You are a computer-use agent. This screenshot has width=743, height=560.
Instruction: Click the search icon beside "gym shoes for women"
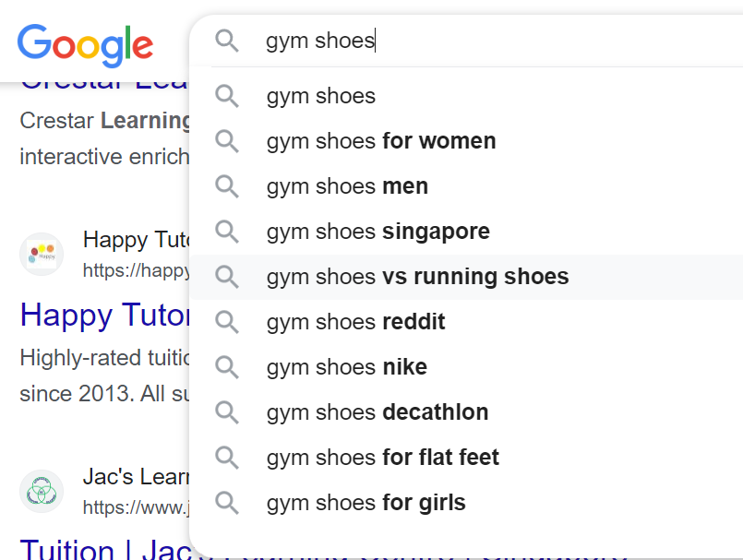point(226,141)
